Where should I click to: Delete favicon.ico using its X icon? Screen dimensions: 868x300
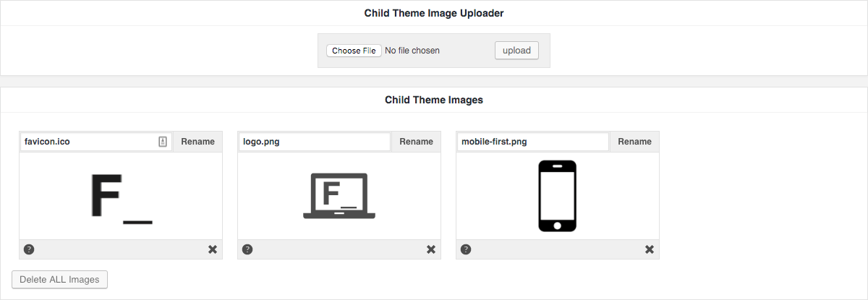[x=213, y=249]
